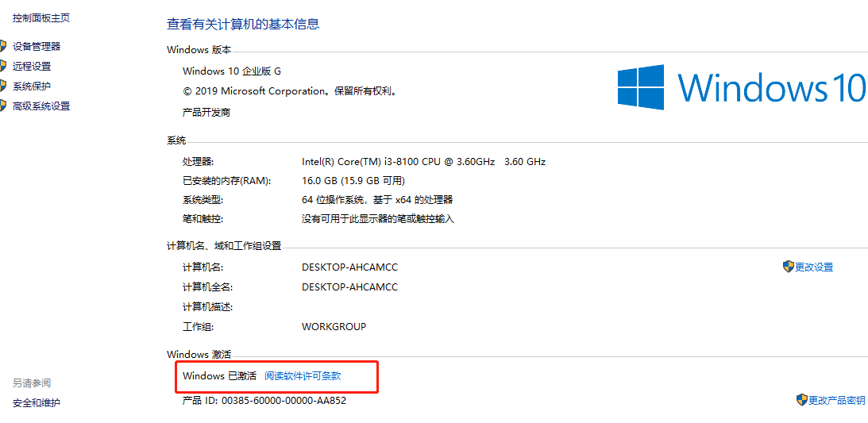Image resolution: width=868 pixels, height=423 pixels.
Task: Click the shield icon next to 更改设置
Action: point(789,267)
